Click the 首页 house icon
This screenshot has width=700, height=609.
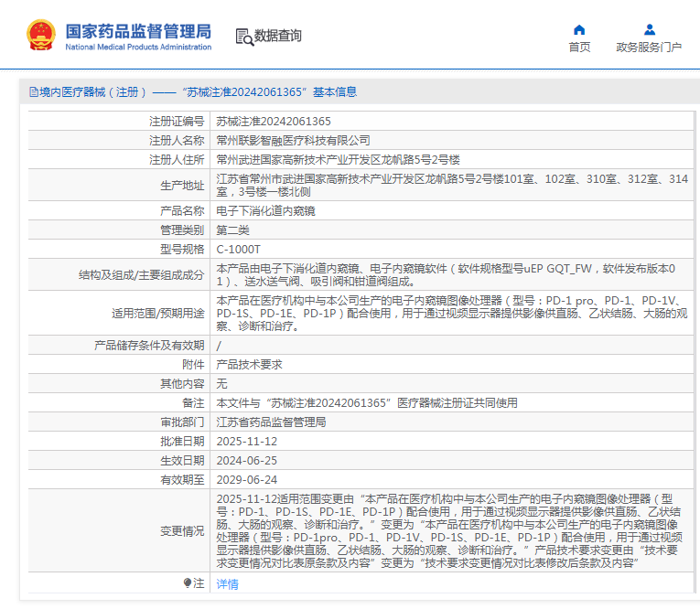pos(578,29)
